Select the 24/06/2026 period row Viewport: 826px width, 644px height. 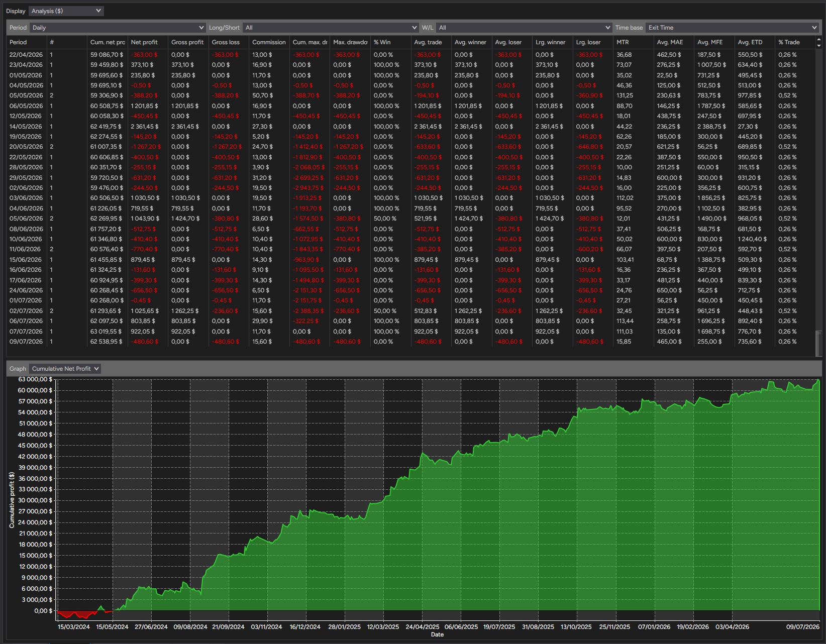[x=411, y=290]
